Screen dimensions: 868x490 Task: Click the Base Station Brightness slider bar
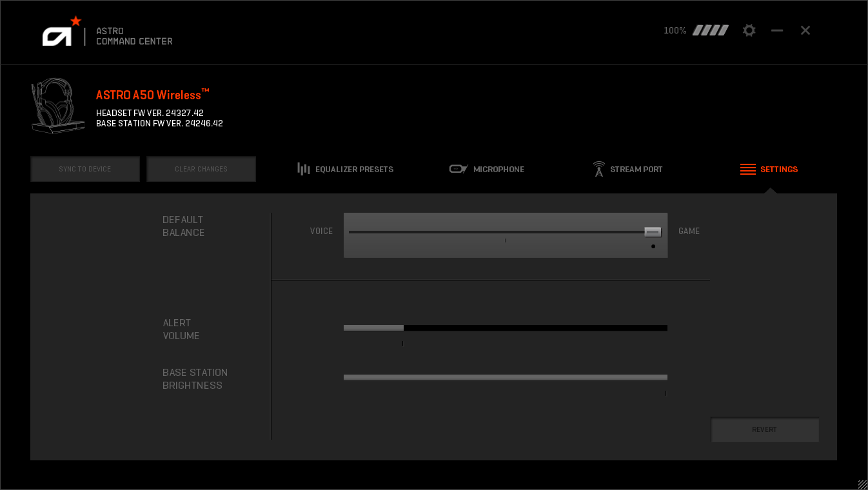pyautogui.click(x=506, y=378)
